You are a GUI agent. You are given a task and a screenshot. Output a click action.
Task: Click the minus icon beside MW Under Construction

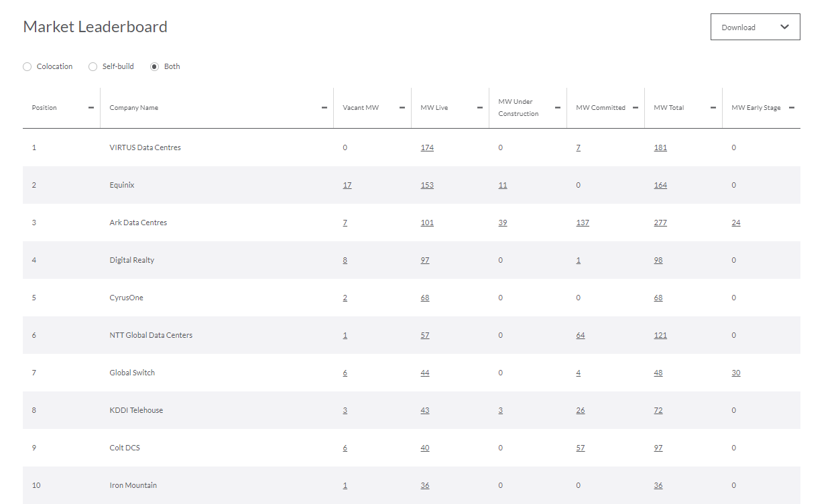click(558, 108)
